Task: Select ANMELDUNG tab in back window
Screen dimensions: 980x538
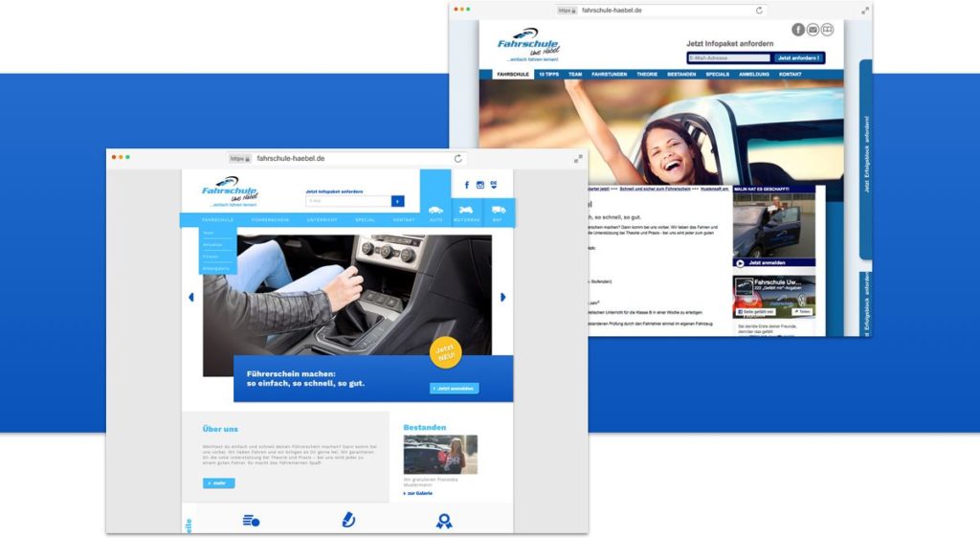Action: (754, 75)
